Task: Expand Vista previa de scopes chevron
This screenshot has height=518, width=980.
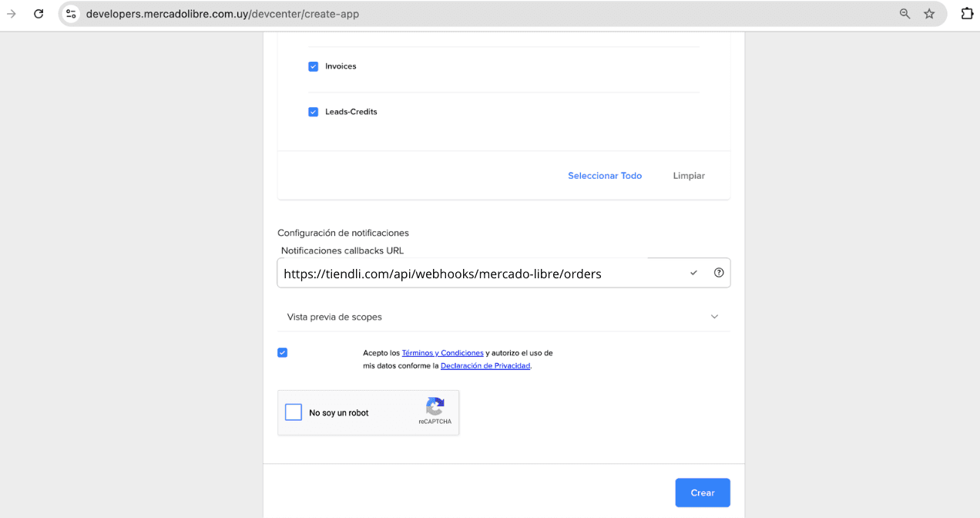Action: (714, 317)
